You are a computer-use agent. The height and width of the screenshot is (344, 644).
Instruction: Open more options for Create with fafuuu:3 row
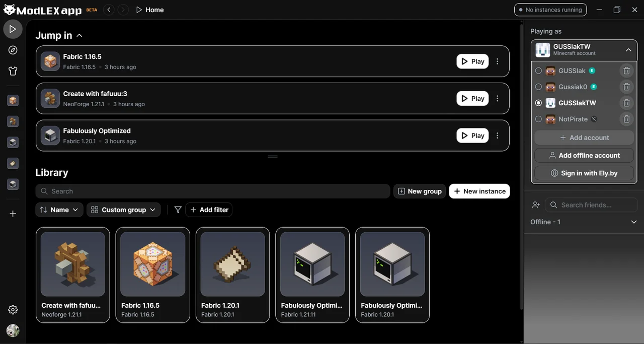pyautogui.click(x=498, y=98)
